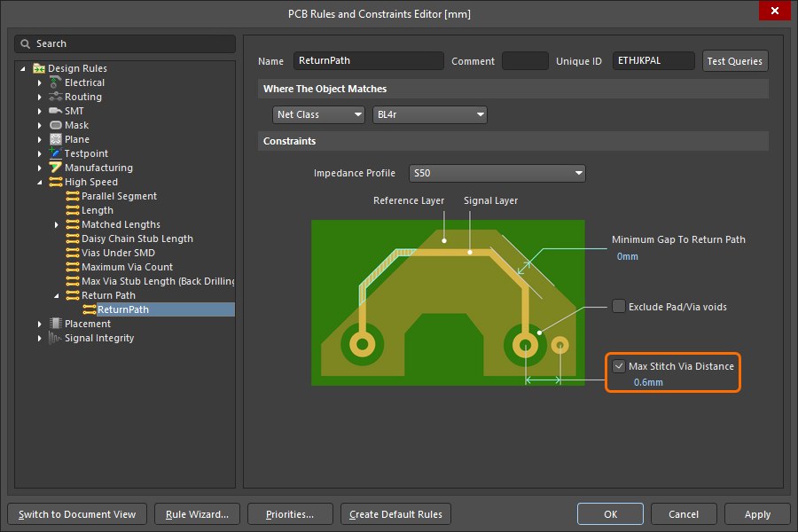Click the Routing rules category icon

pos(56,97)
